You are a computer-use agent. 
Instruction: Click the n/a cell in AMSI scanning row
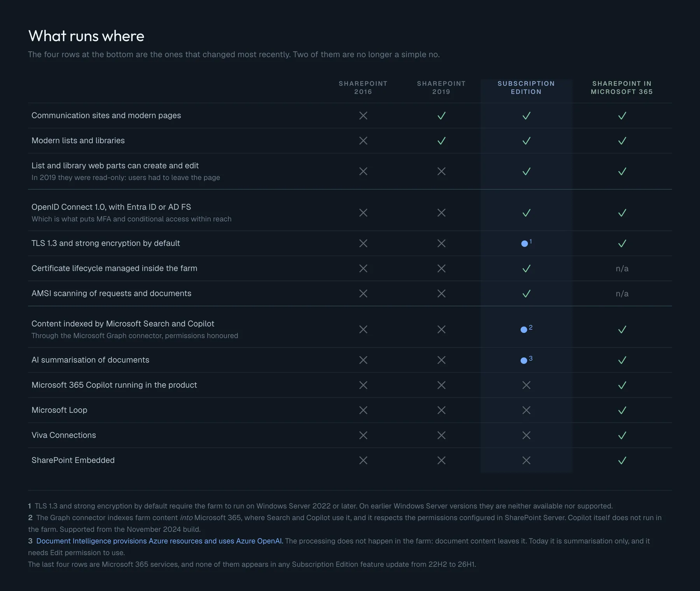[622, 294]
